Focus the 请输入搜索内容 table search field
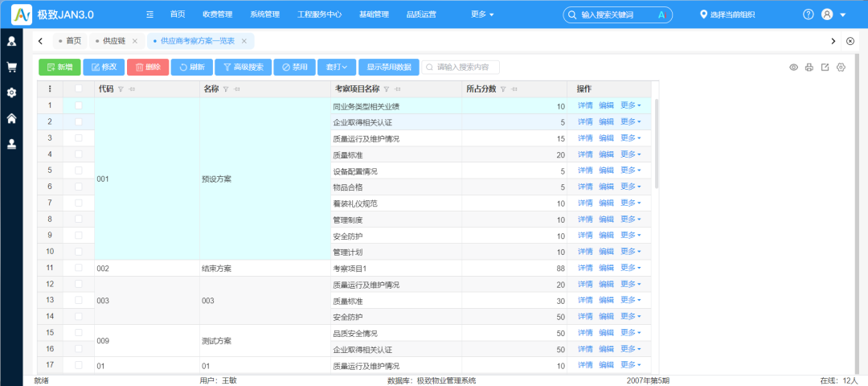868x386 pixels. click(x=461, y=68)
